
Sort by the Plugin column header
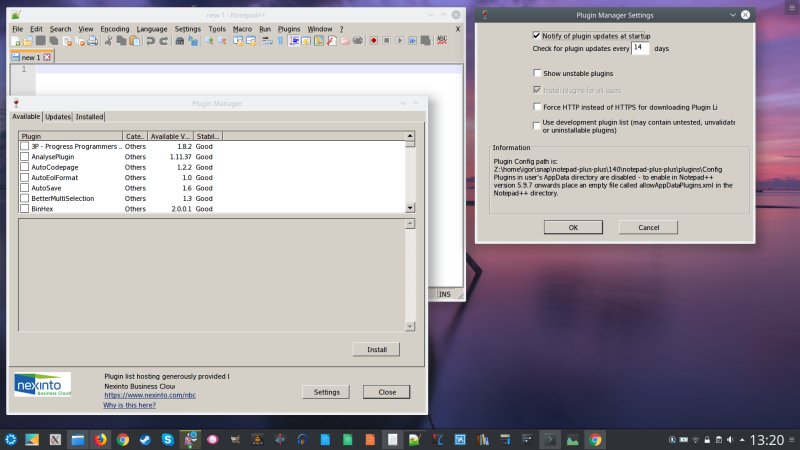point(70,136)
